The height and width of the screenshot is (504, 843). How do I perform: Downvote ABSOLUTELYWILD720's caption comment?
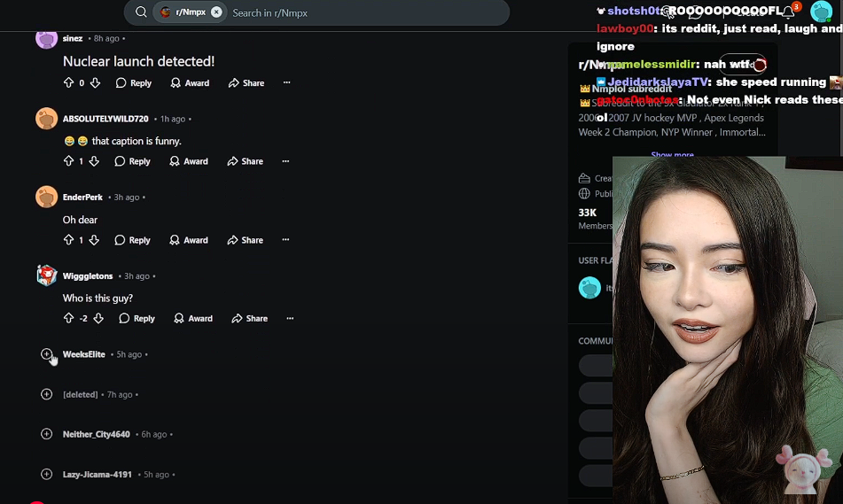pyautogui.click(x=94, y=161)
